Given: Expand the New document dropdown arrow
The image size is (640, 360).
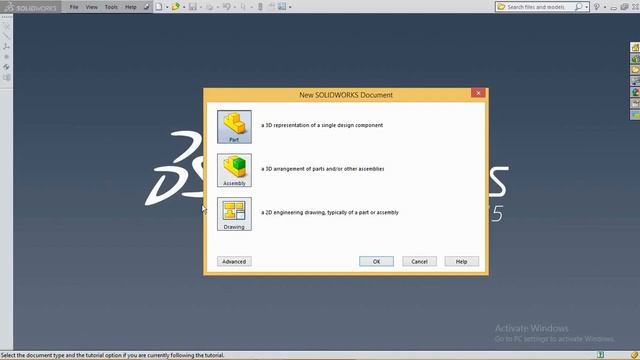Looking at the screenshot, I should coord(167,7).
